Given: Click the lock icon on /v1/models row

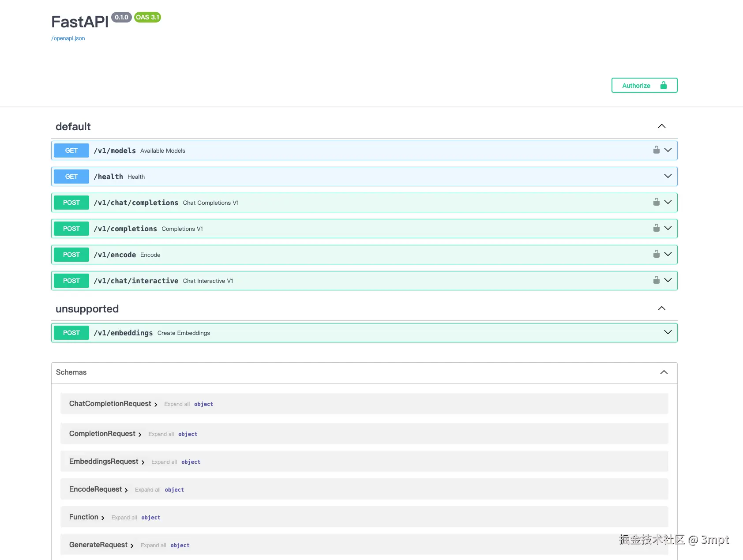Looking at the screenshot, I should (x=657, y=150).
